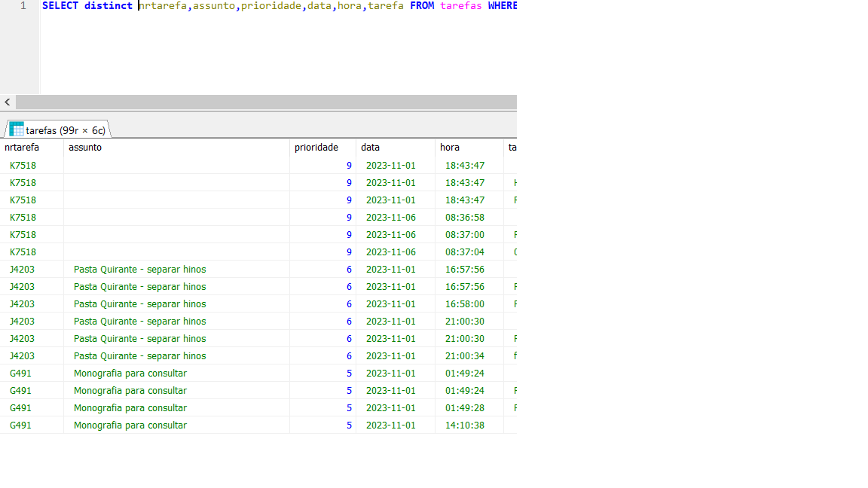Click the horizontal scrollbar track in the query editor
Viewport: 868px width, 488px height.
pyautogui.click(x=265, y=102)
